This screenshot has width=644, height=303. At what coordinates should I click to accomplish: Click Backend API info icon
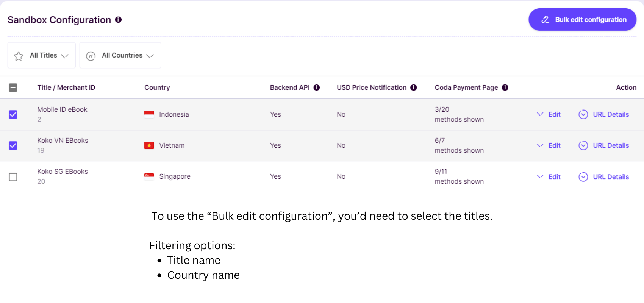(x=317, y=87)
